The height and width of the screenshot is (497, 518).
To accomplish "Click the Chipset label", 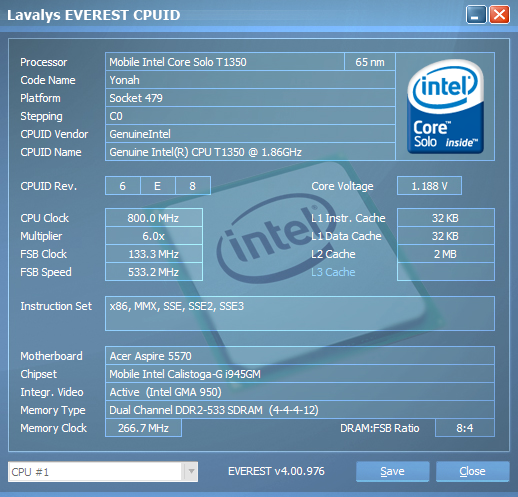I will (x=38, y=374).
